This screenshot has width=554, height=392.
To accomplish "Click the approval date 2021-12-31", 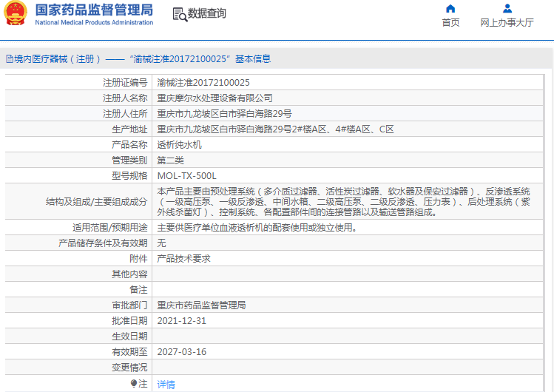I will [182, 321].
